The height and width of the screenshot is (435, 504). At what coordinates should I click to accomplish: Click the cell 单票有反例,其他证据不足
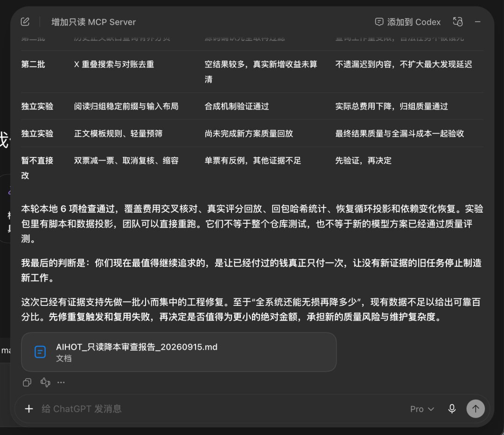coord(253,160)
